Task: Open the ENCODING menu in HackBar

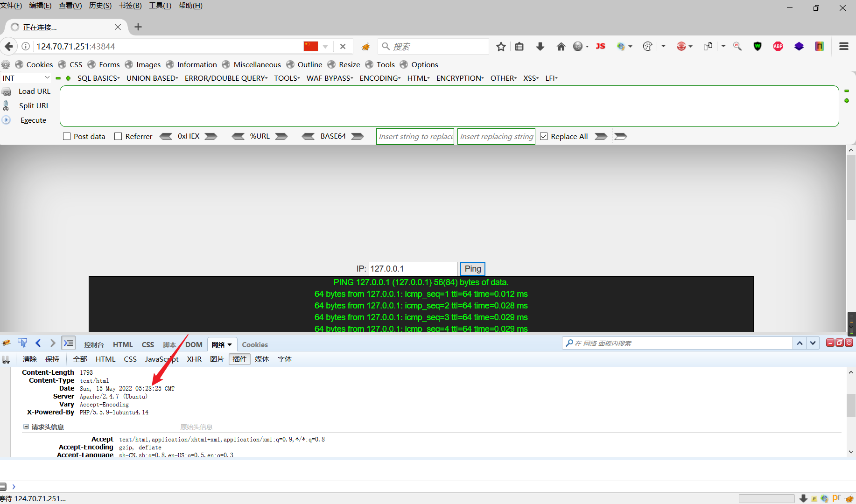Action: click(x=379, y=78)
